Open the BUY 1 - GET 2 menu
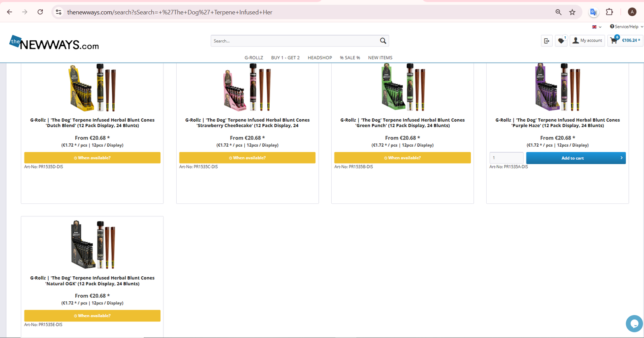The image size is (644, 338). point(285,58)
